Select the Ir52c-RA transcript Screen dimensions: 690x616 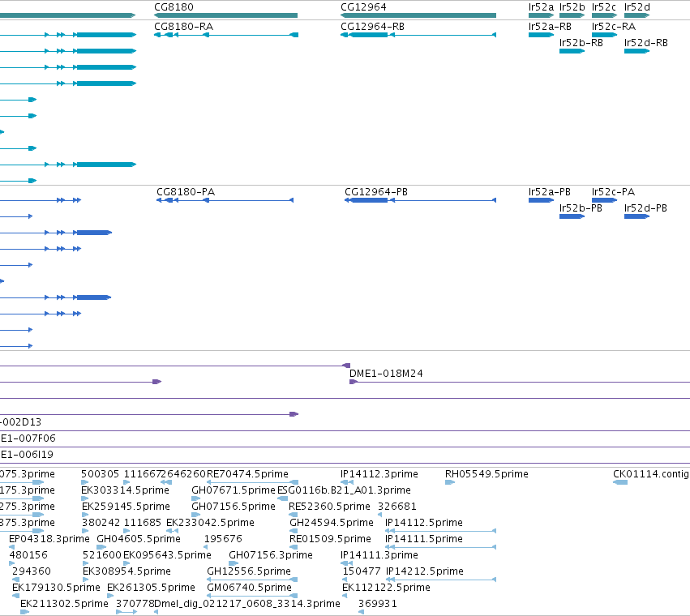(605, 35)
